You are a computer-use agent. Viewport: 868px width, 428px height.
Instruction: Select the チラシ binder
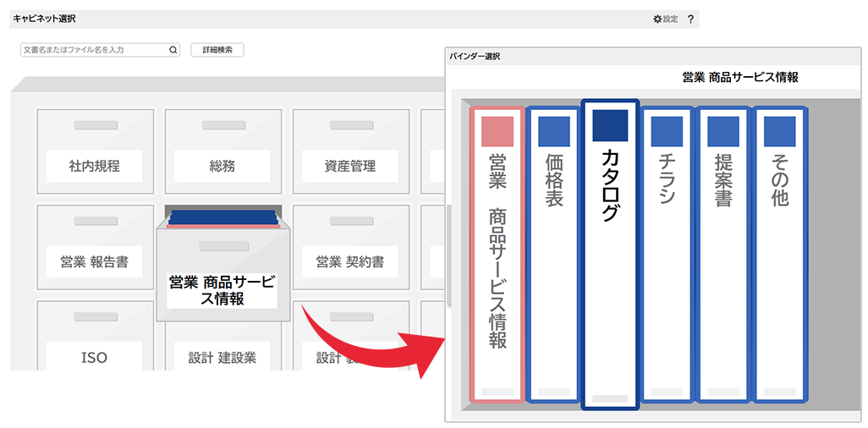[667, 254]
